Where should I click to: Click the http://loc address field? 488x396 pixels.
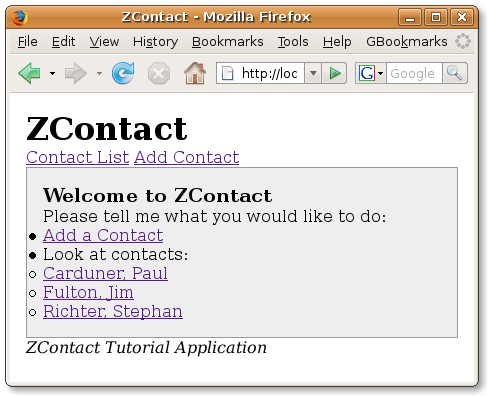tap(260, 73)
